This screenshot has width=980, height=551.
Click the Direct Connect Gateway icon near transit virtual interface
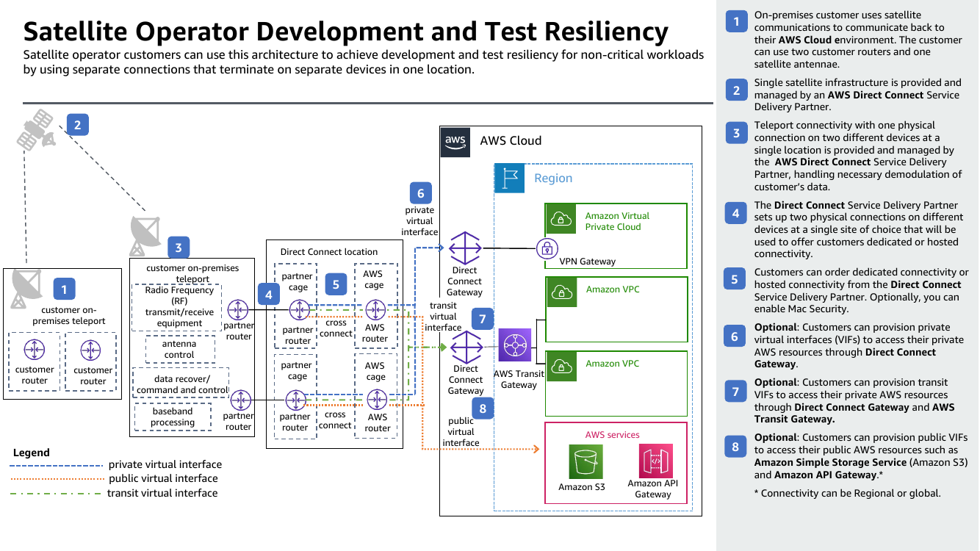[x=466, y=346]
